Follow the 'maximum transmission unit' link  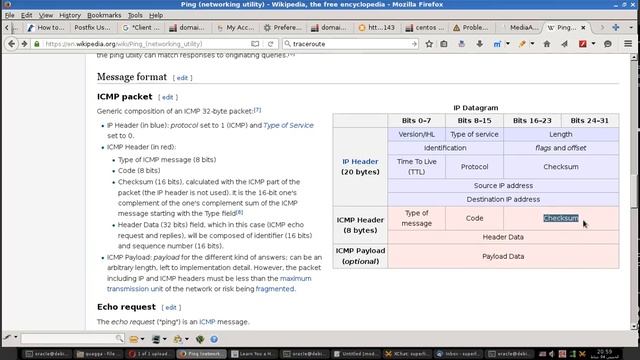click(209, 283)
